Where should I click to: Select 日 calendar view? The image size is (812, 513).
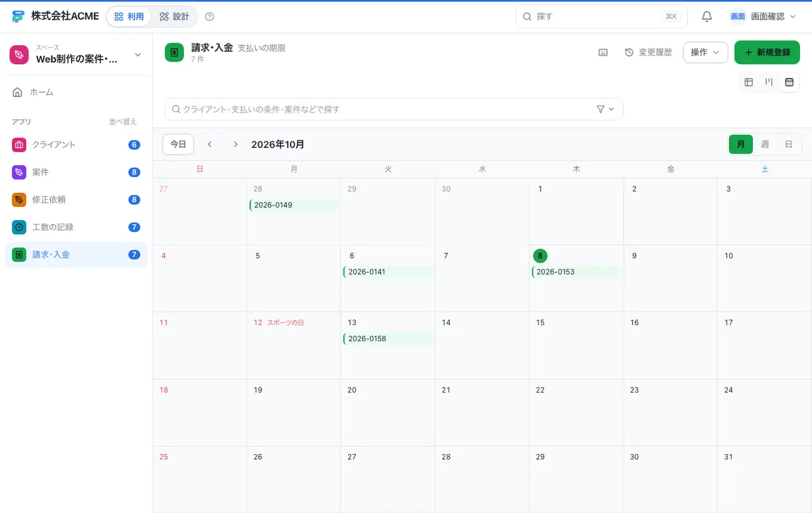click(789, 145)
